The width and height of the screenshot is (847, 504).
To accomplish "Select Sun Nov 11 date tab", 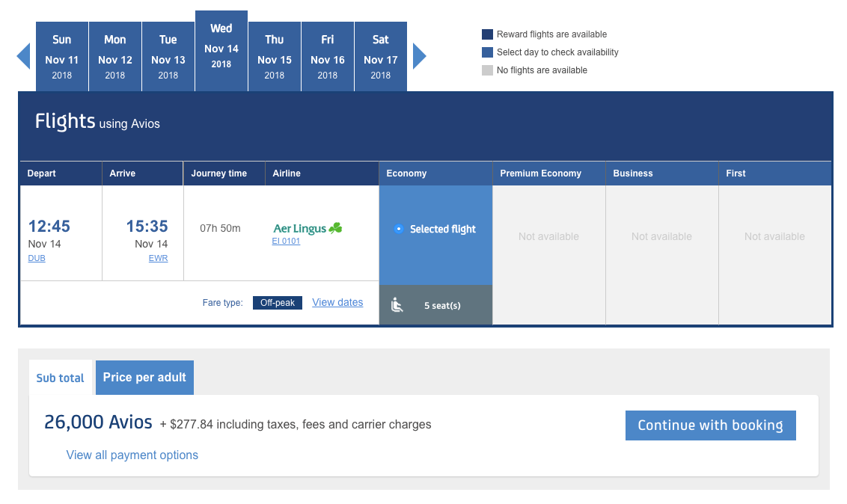I will [x=62, y=57].
